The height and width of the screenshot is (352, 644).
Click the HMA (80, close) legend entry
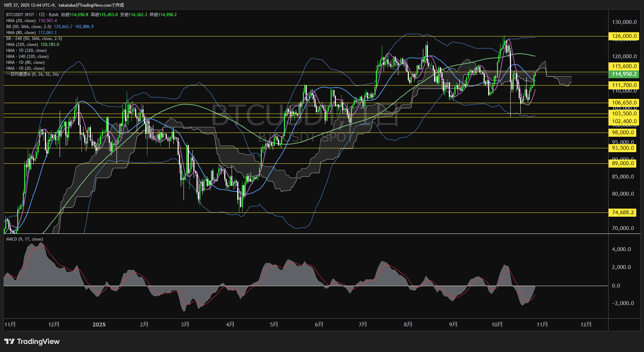pos(21,33)
